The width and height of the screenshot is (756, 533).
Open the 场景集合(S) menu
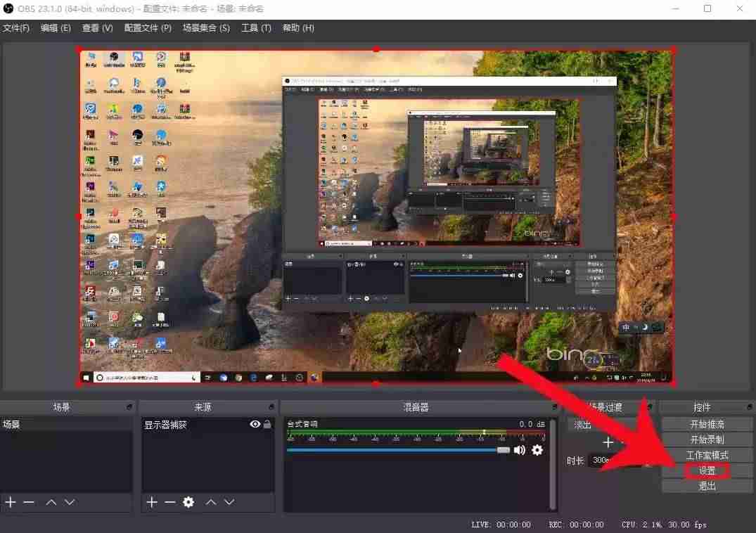pyautogui.click(x=206, y=28)
